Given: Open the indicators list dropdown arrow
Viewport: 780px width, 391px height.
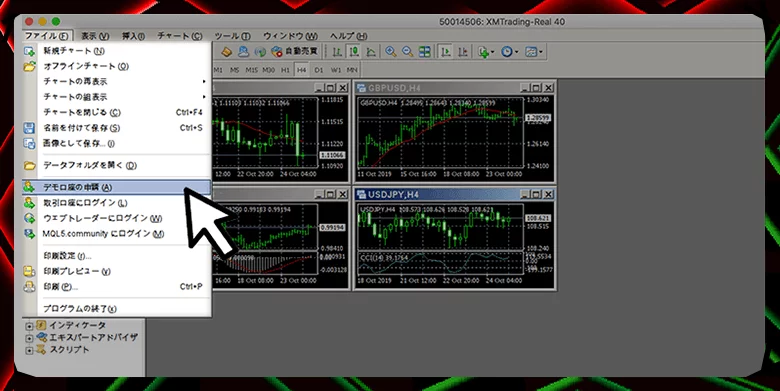Looking at the screenshot, I should coord(492,52).
